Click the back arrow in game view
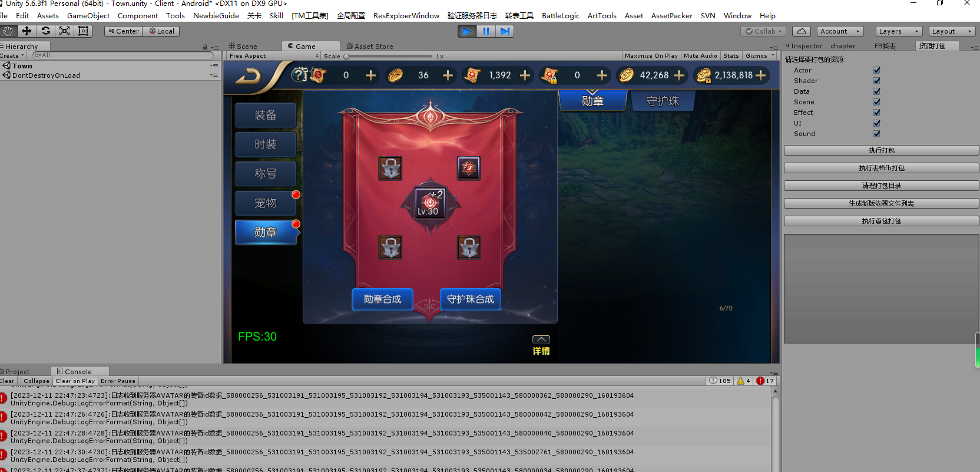Viewport: 980px width, 472px height. tap(248, 77)
